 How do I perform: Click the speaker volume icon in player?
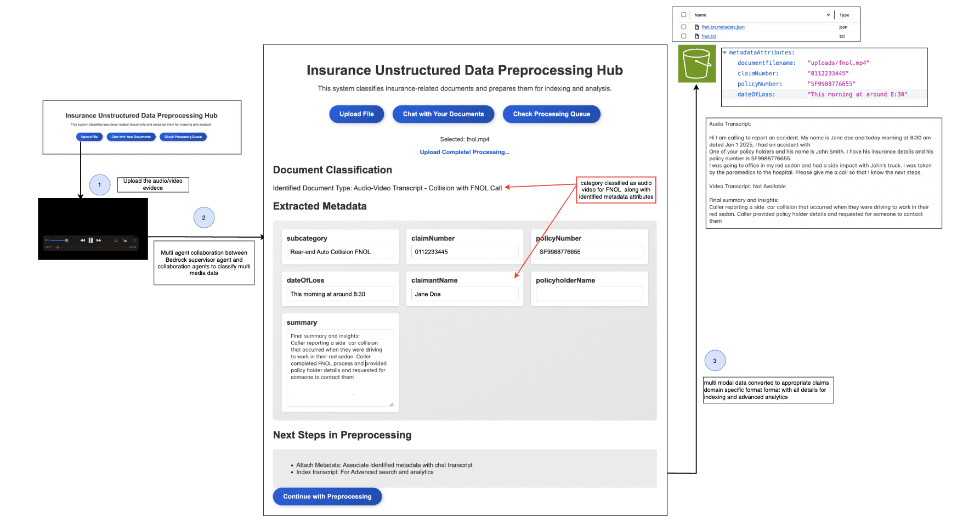(47, 240)
